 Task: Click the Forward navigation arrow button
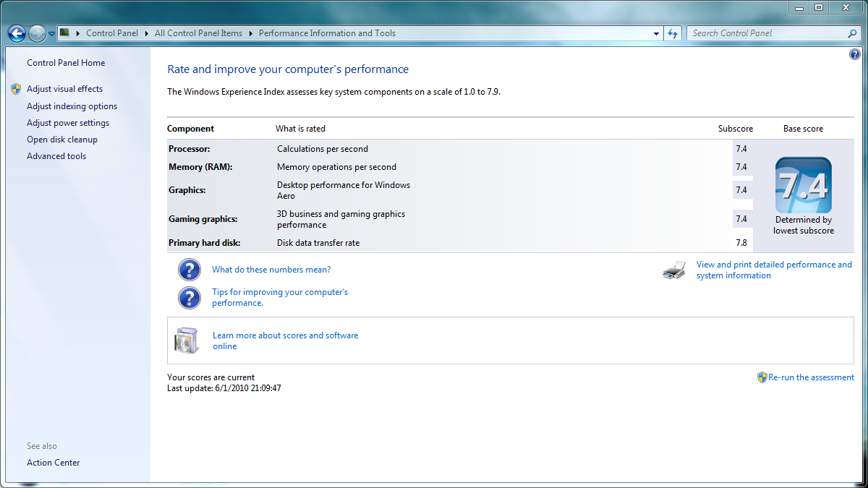pos(37,33)
